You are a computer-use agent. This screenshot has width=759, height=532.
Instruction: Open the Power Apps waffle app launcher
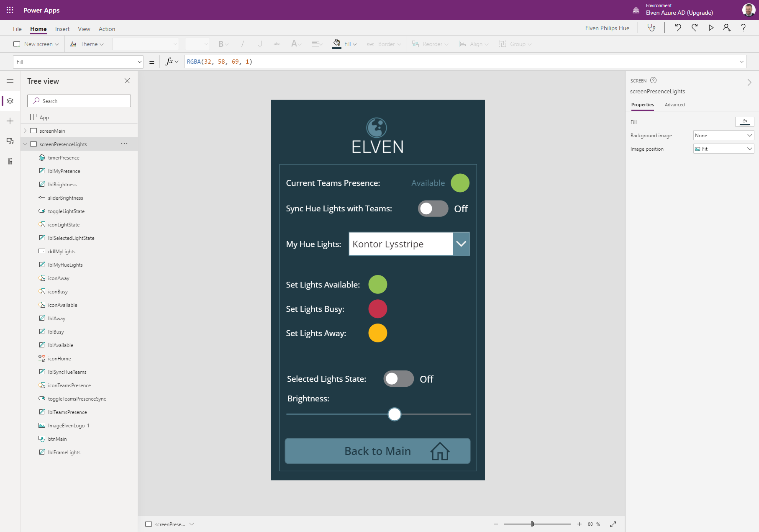(10, 10)
